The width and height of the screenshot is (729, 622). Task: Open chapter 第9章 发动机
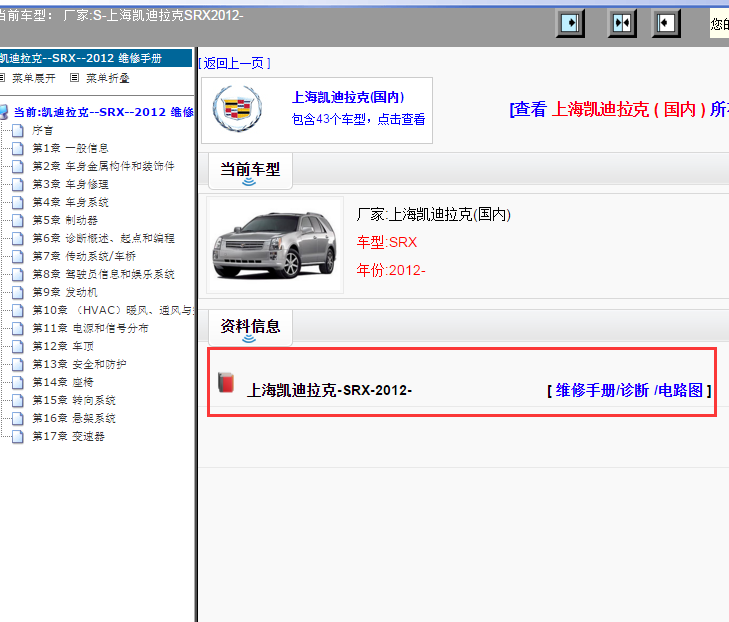(x=65, y=292)
